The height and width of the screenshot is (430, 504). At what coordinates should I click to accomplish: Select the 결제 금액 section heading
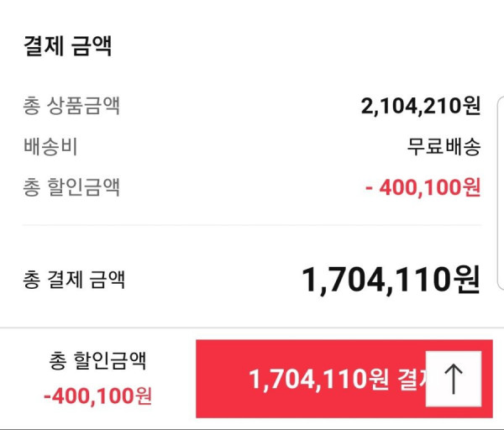pyautogui.click(x=67, y=46)
